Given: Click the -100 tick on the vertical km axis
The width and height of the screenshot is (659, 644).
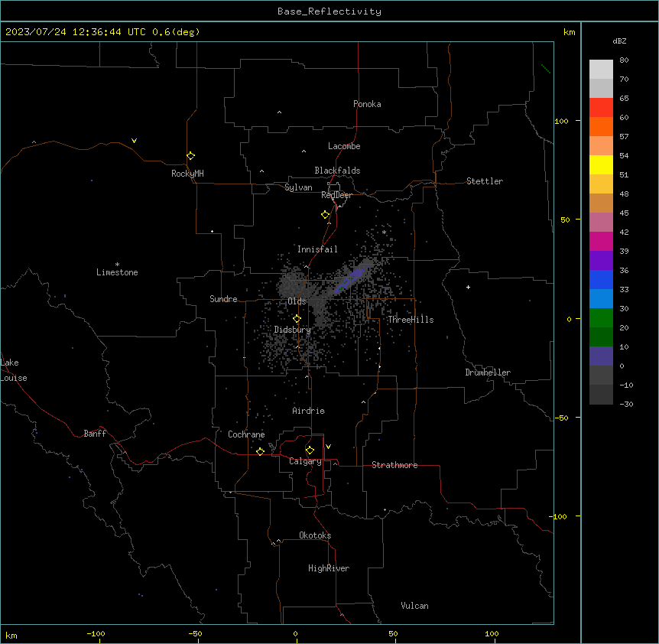Looking at the screenshot, I should [x=559, y=516].
